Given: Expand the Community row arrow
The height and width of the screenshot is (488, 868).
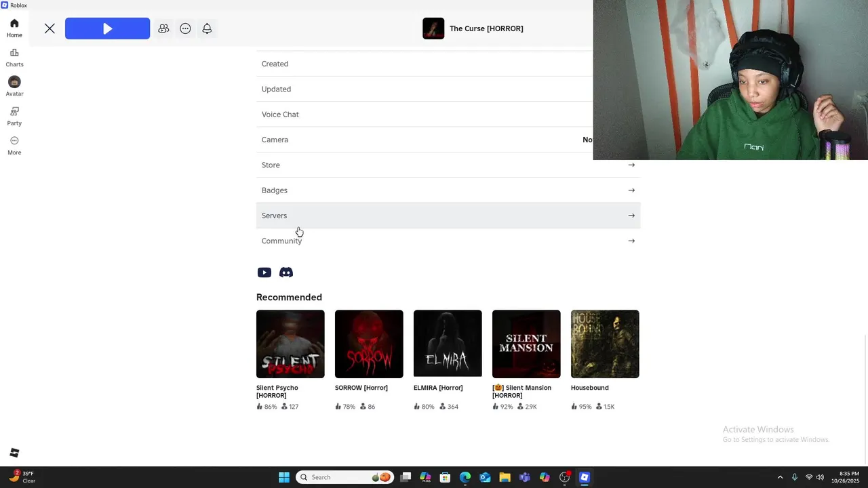Looking at the screenshot, I should [631, 241].
